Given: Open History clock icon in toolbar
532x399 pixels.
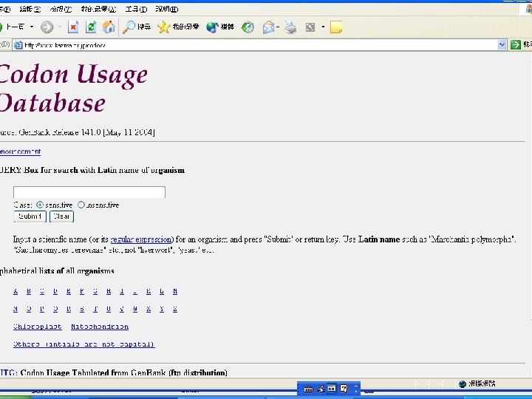Looking at the screenshot, I should (x=248, y=27).
